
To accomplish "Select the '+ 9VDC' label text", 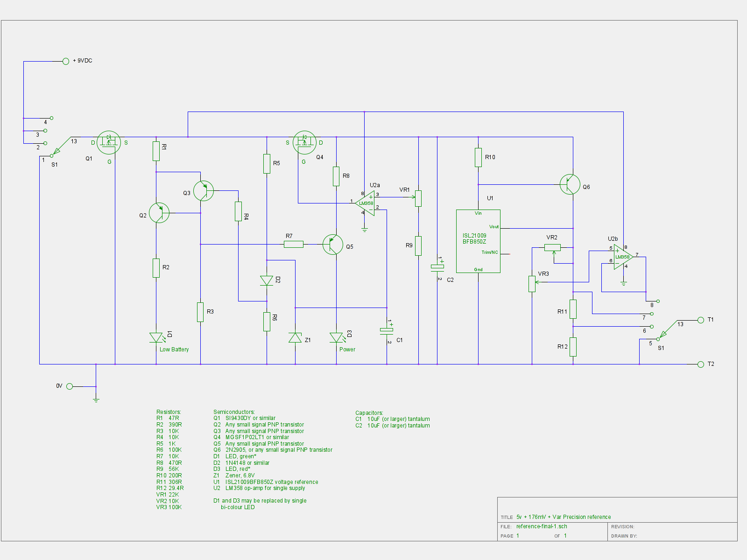I will pos(83,61).
